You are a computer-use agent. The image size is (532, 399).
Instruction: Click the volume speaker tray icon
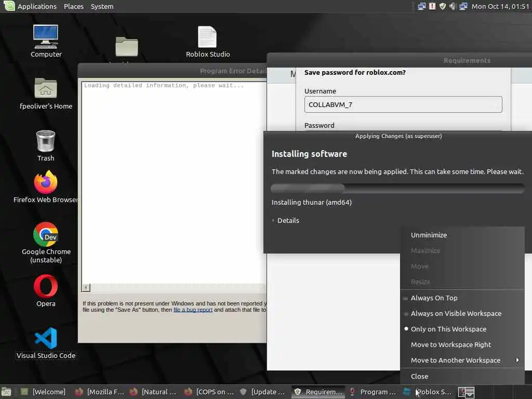tap(453, 6)
